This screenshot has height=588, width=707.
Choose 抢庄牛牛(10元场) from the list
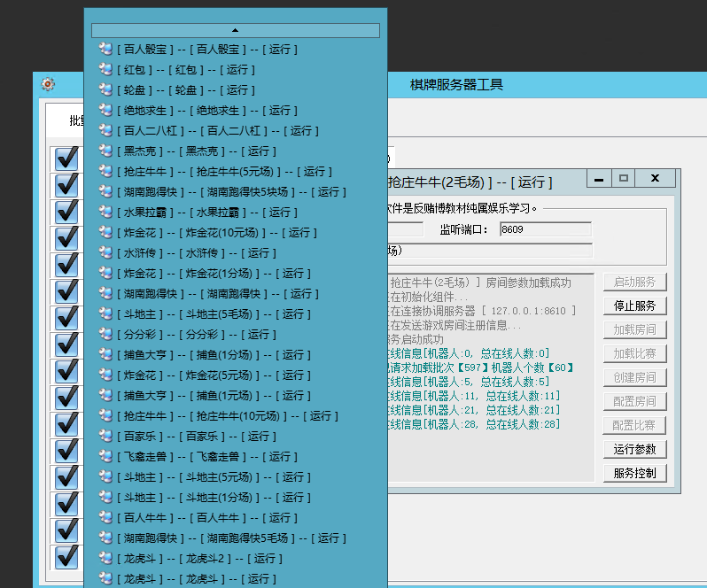pos(225,416)
